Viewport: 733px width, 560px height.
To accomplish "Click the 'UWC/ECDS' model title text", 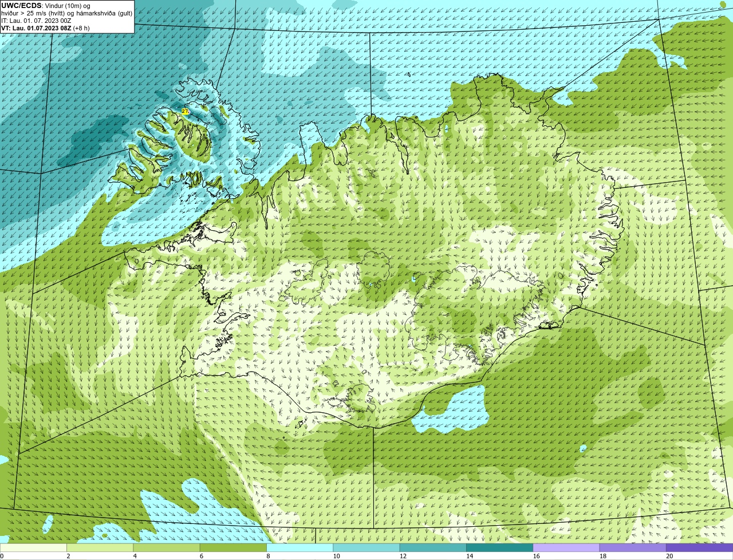I will point(21,6).
